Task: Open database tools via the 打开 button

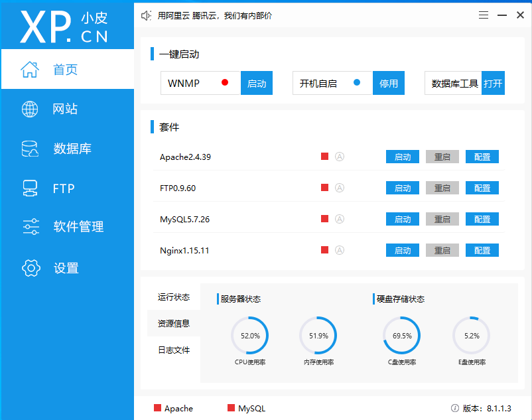Action: point(493,83)
